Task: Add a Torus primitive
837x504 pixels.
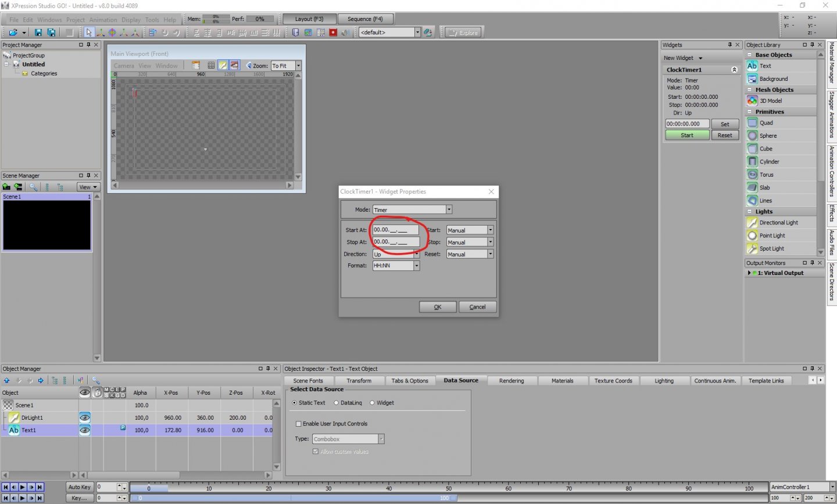Action: point(781,174)
